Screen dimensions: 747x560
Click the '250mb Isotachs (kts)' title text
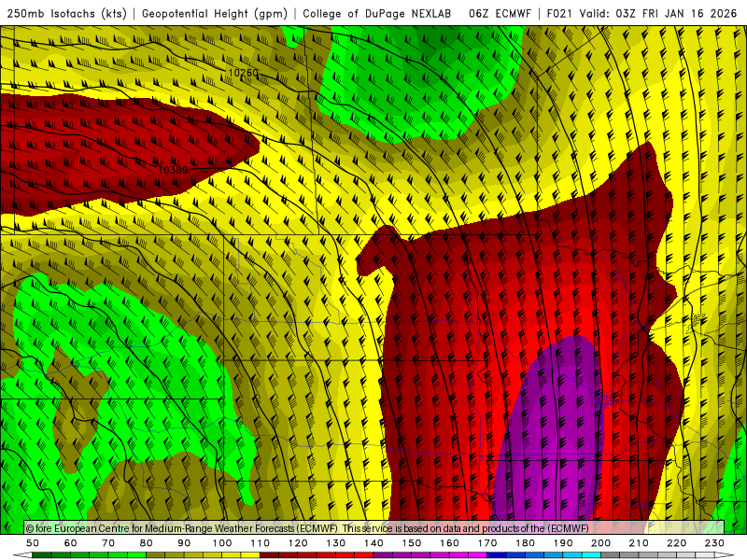66,13
